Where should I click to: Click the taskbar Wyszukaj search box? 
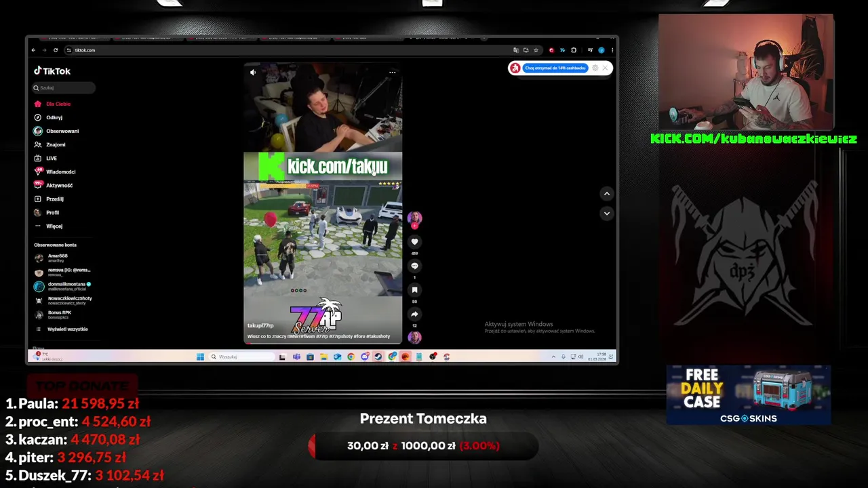pyautogui.click(x=241, y=357)
